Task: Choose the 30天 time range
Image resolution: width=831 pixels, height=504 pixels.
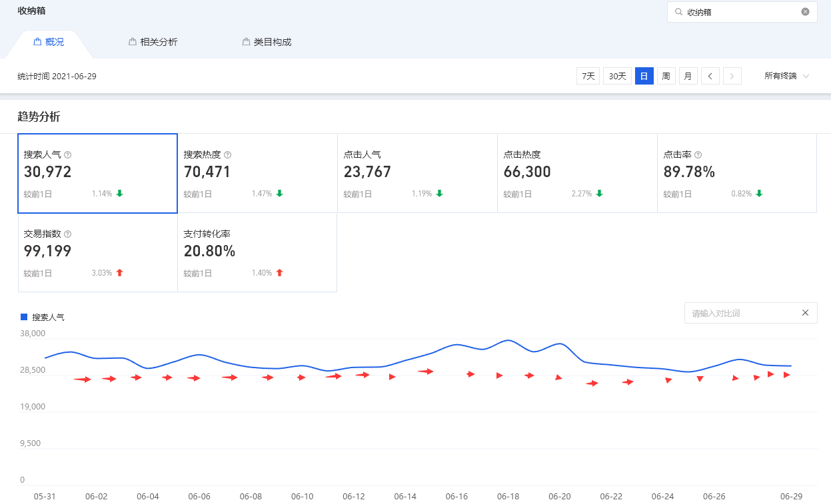Action: click(617, 76)
